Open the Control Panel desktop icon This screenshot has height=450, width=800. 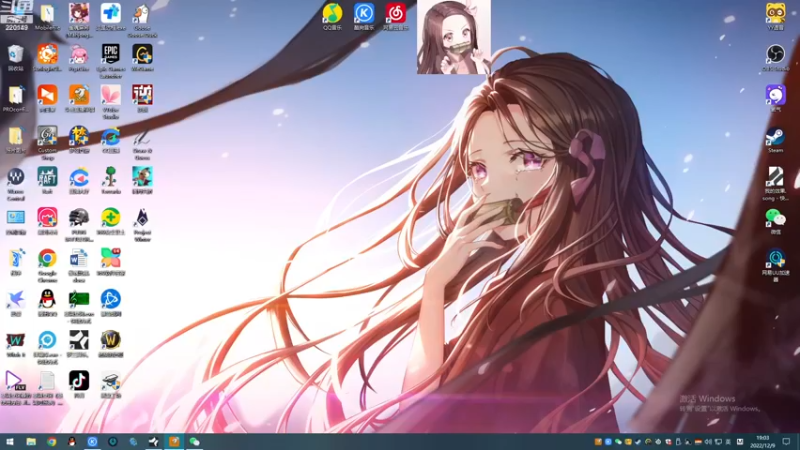click(16, 218)
